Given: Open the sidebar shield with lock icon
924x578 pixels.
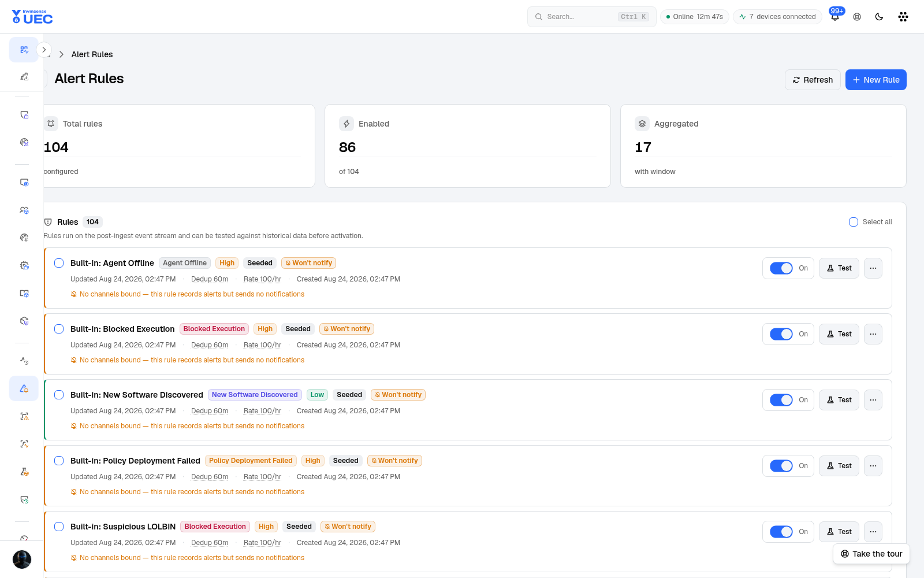Looking at the screenshot, I should pyautogui.click(x=24, y=114).
